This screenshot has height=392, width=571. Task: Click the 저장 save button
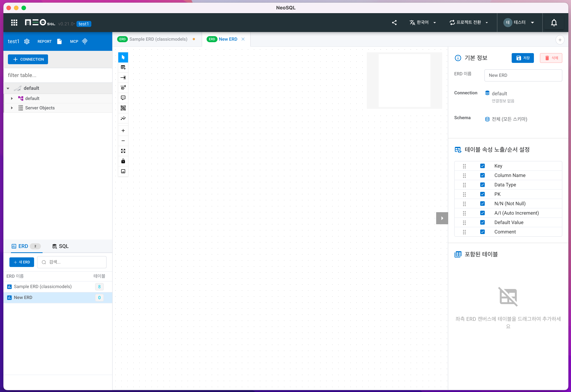(522, 58)
